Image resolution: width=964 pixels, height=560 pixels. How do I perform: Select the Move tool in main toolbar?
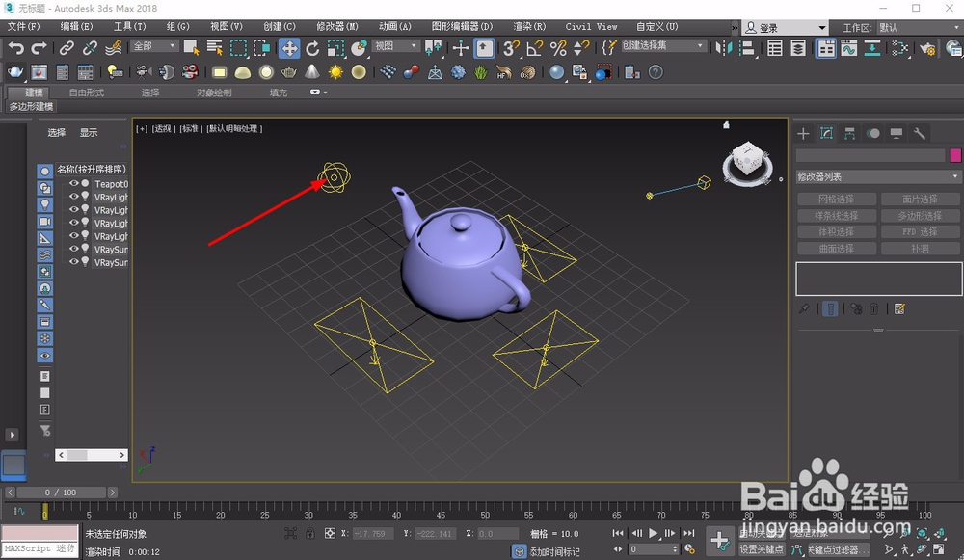pos(289,48)
